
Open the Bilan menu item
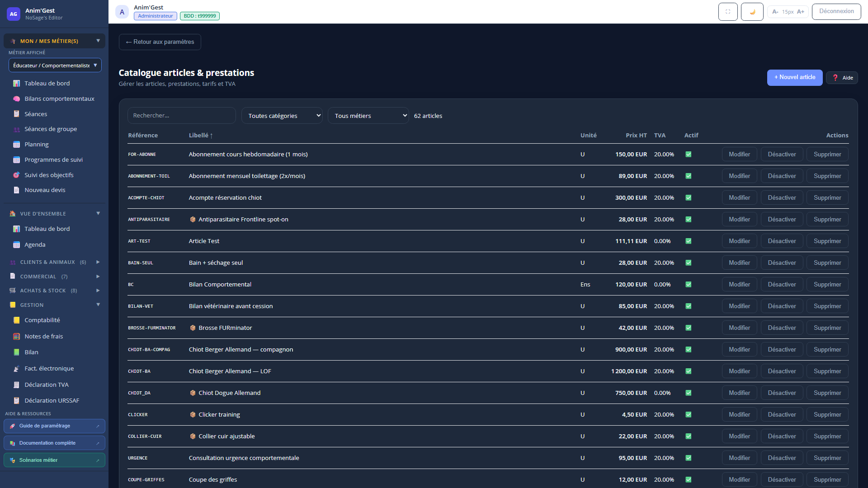[x=31, y=352]
